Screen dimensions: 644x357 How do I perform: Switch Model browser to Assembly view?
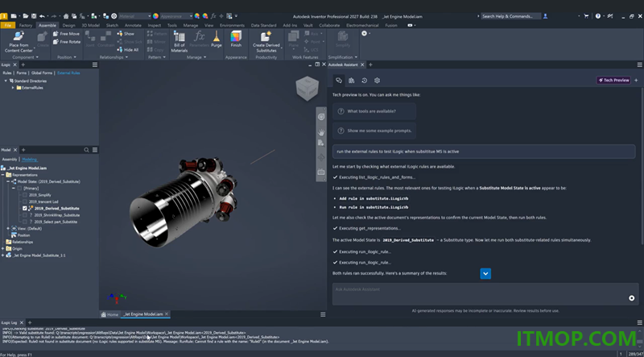[10, 160]
